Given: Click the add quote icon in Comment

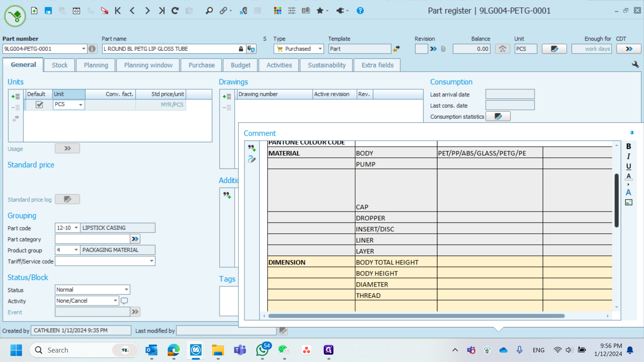Looking at the screenshot, I should coord(252,148).
